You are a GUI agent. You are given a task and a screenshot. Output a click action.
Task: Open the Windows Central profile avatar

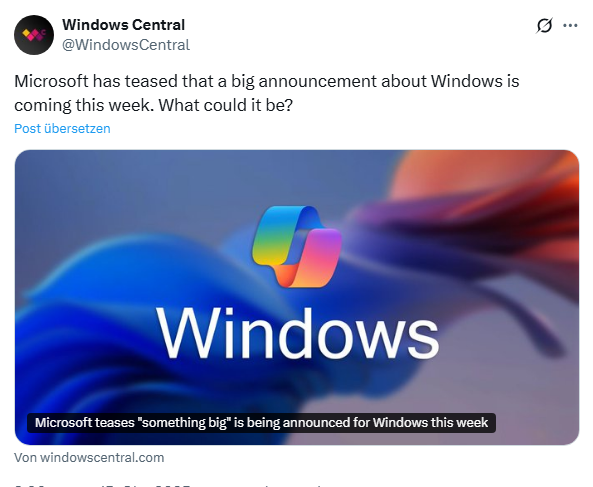[34, 35]
